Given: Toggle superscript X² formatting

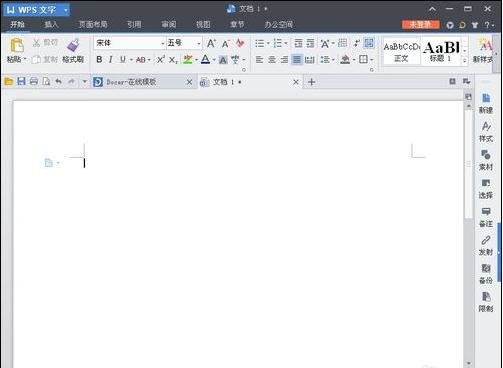Looking at the screenshot, I should [x=161, y=60].
